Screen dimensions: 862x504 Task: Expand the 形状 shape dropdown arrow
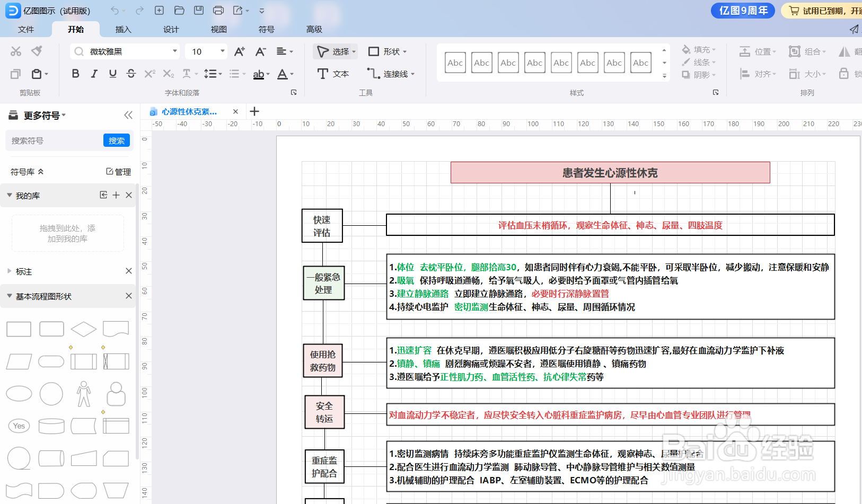click(x=404, y=51)
